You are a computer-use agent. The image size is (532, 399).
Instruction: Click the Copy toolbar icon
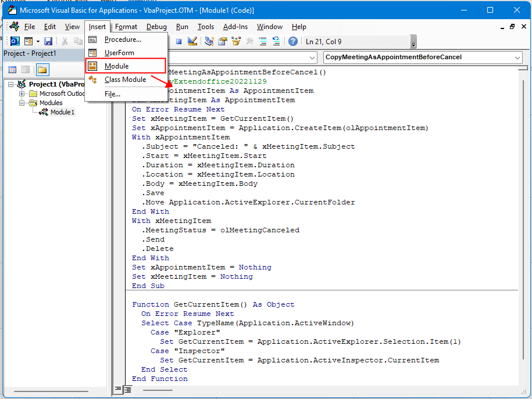point(78,41)
